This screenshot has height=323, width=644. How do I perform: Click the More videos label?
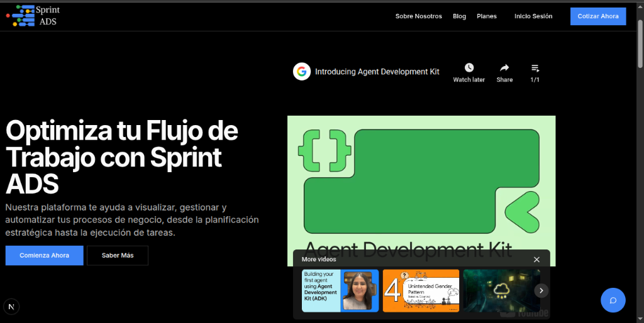click(319, 260)
